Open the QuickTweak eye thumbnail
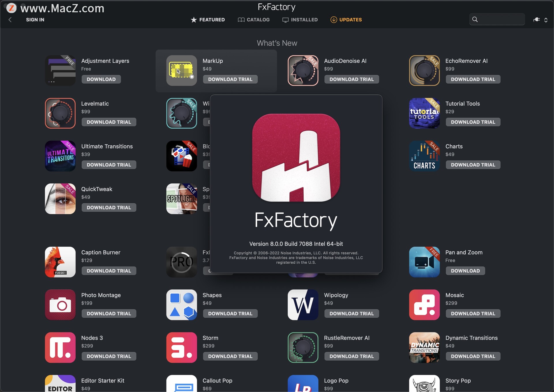This screenshot has height=392, width=554. (x=60, y=198)
